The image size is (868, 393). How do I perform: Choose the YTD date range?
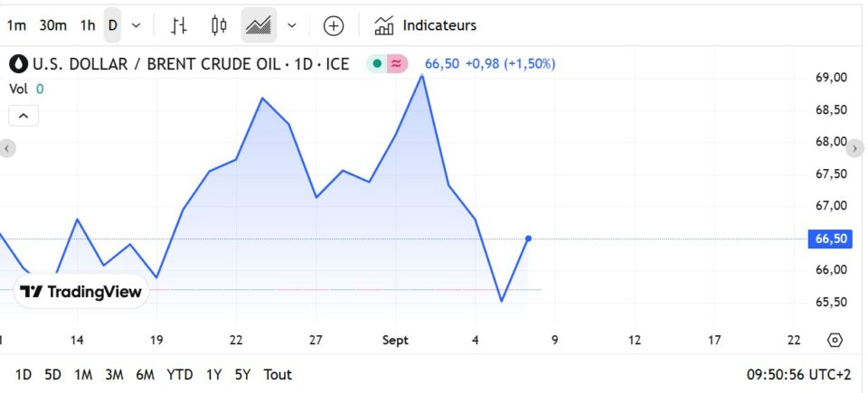[x=180, y=374]
